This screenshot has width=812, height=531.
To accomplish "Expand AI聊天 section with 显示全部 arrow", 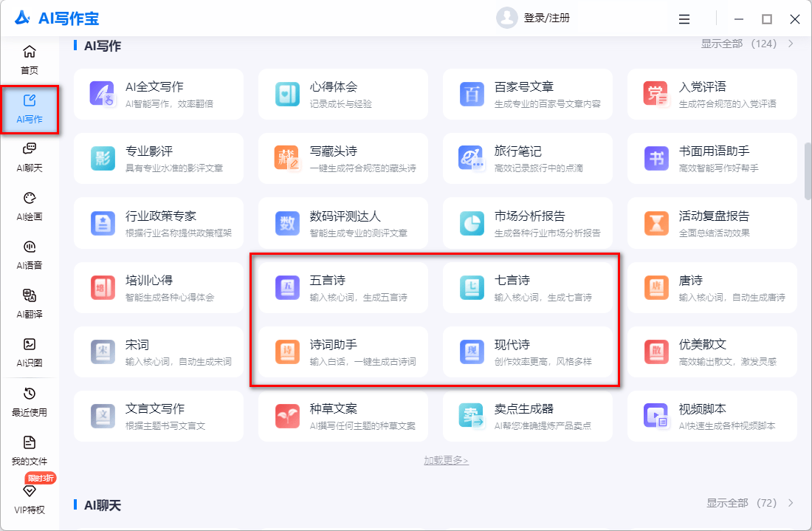I will click(791, 503).
